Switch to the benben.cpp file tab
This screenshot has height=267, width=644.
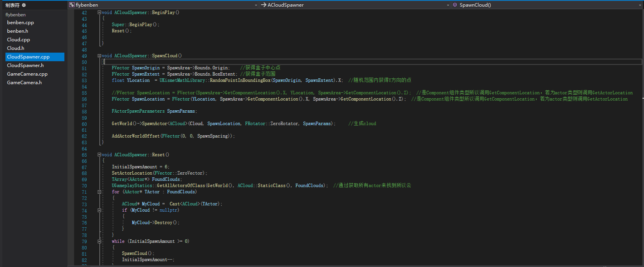click(x=20, y=23)
